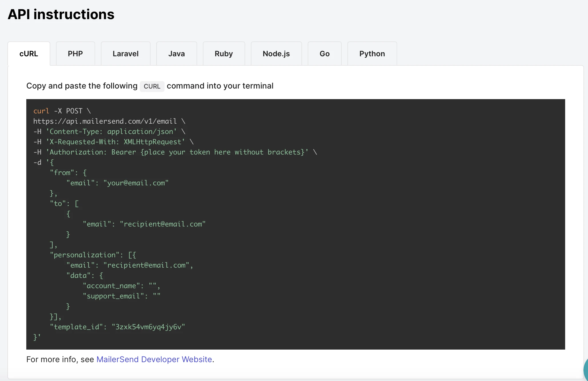Switch to the Java tab
This screenshot has height=381, width=588.
[176, 54]
